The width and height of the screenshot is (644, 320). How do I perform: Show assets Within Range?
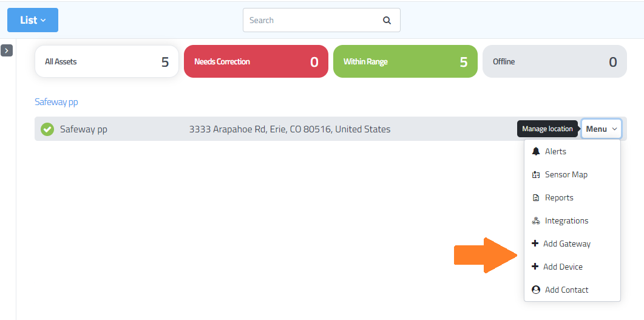pyautogui.click(x=405, y=61)
